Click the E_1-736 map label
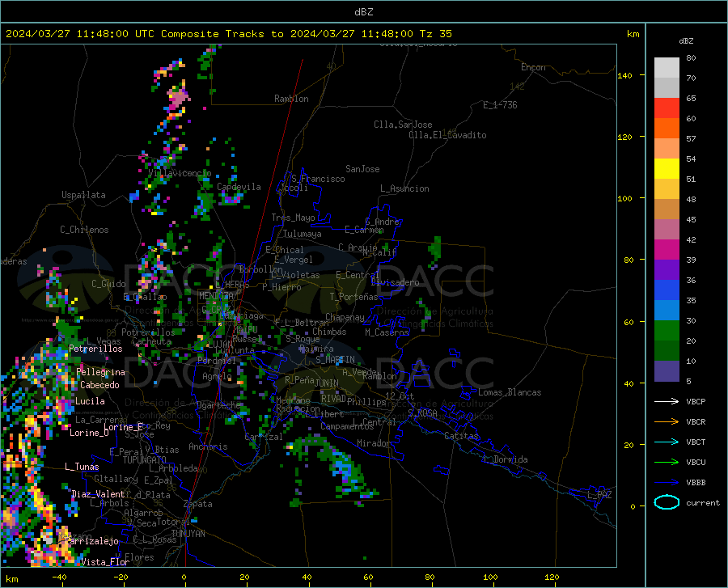 pyautogui.click(x=500, y=105)
